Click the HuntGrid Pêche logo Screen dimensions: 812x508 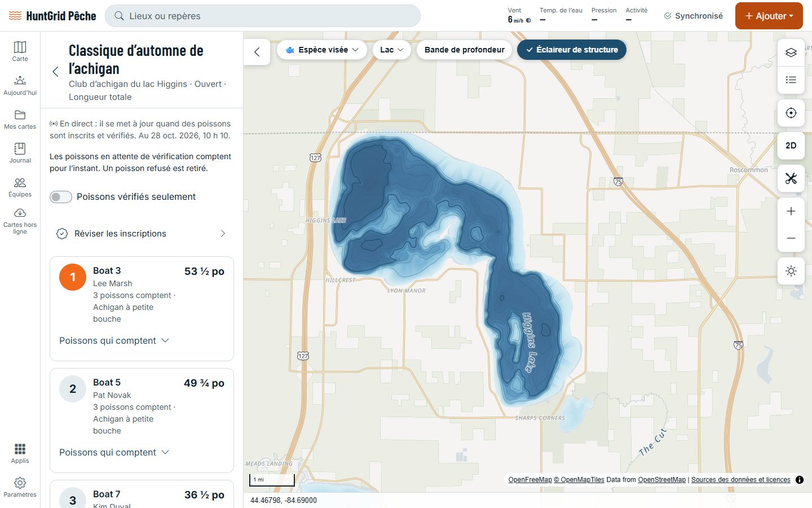click(x=53, y=16)
